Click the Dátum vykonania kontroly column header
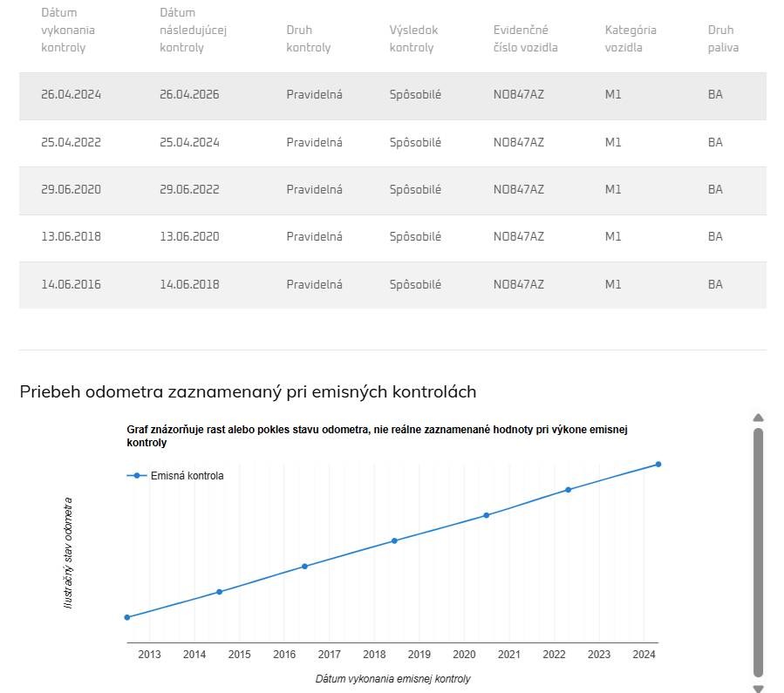This screenshot has height=693, width=784. click(68, 31)
